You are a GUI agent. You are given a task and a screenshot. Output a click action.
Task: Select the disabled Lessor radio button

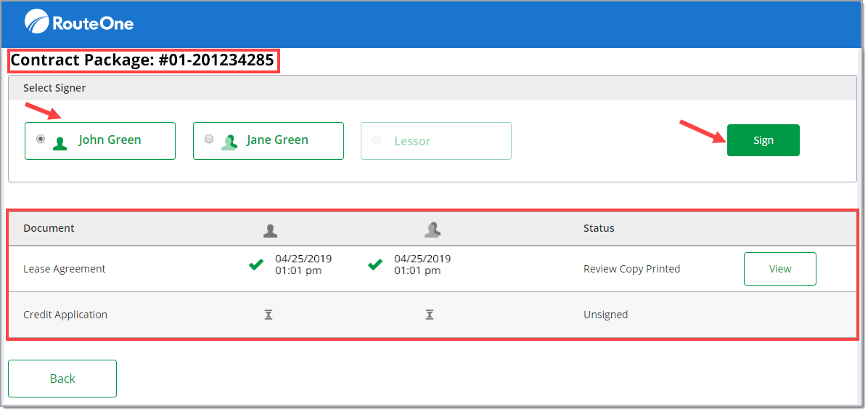(377, 140)
